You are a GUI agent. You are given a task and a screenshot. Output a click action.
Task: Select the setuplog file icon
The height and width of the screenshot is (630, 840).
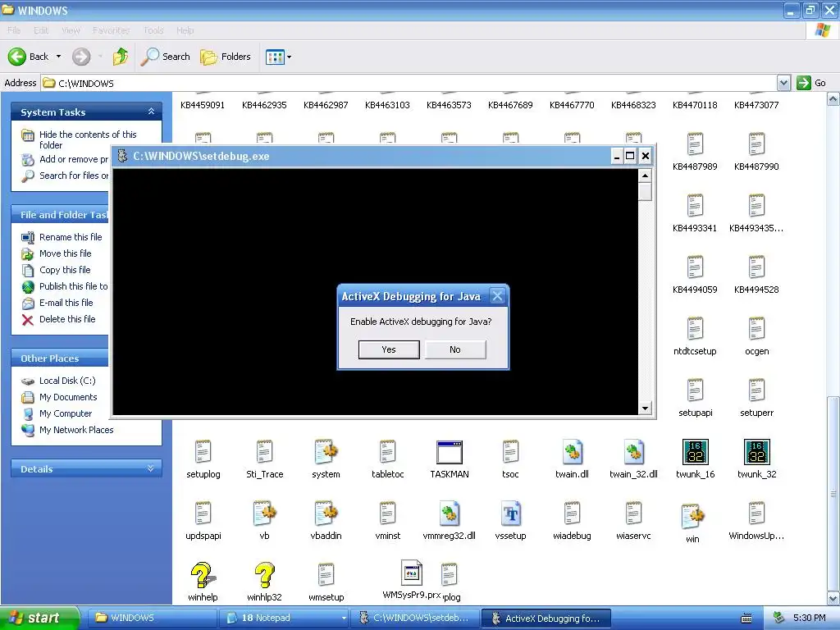click(x=203, y=452)
